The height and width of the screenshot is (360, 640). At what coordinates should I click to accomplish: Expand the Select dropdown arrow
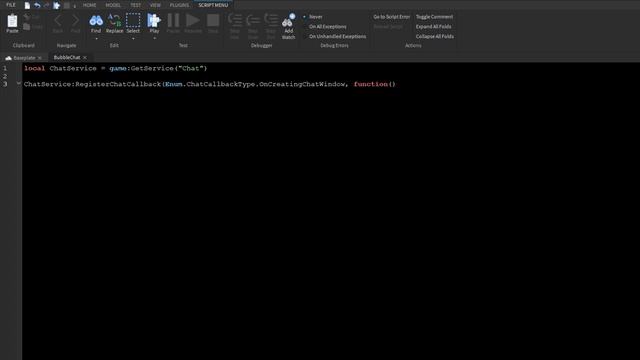tap(133, 39)
